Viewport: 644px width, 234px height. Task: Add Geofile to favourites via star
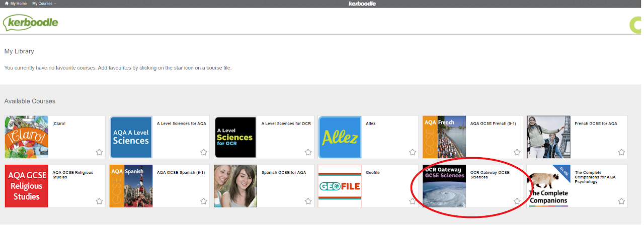[413, 201]
